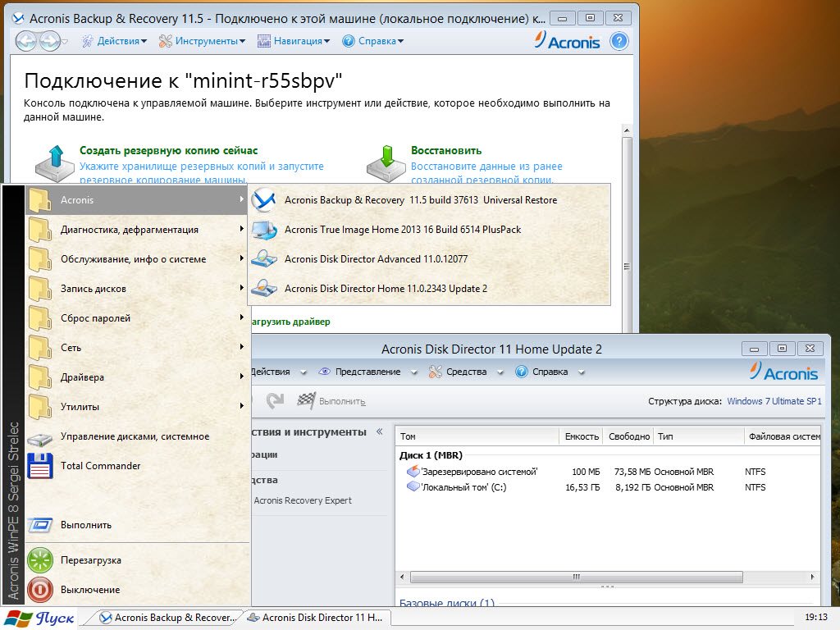Open the Действия menu in Backup & Recovery
840x630 pixels.
[114, 41]
